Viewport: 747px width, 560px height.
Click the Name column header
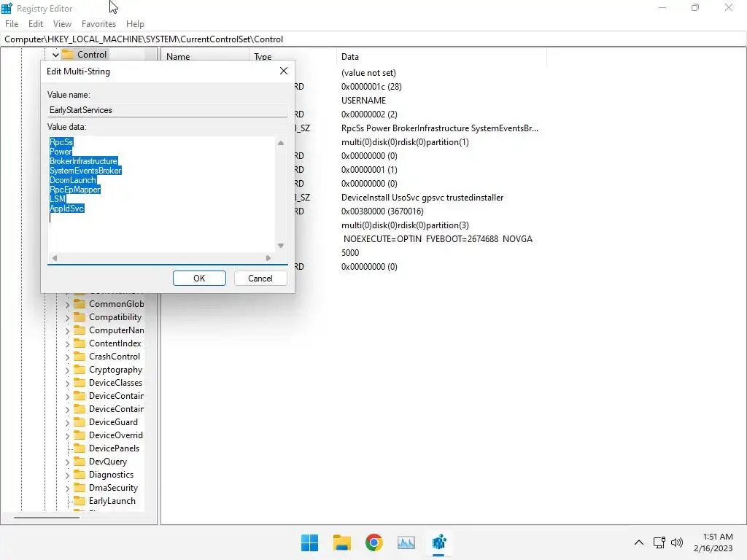tap(205, 57)
